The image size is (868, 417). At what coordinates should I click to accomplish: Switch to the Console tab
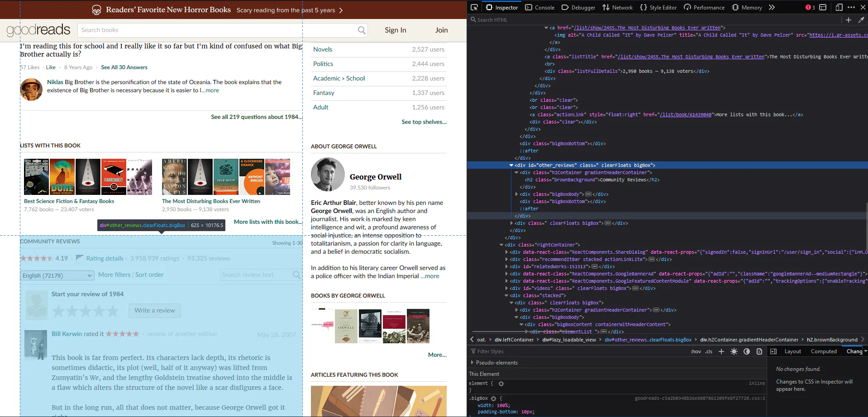point(540,7)
